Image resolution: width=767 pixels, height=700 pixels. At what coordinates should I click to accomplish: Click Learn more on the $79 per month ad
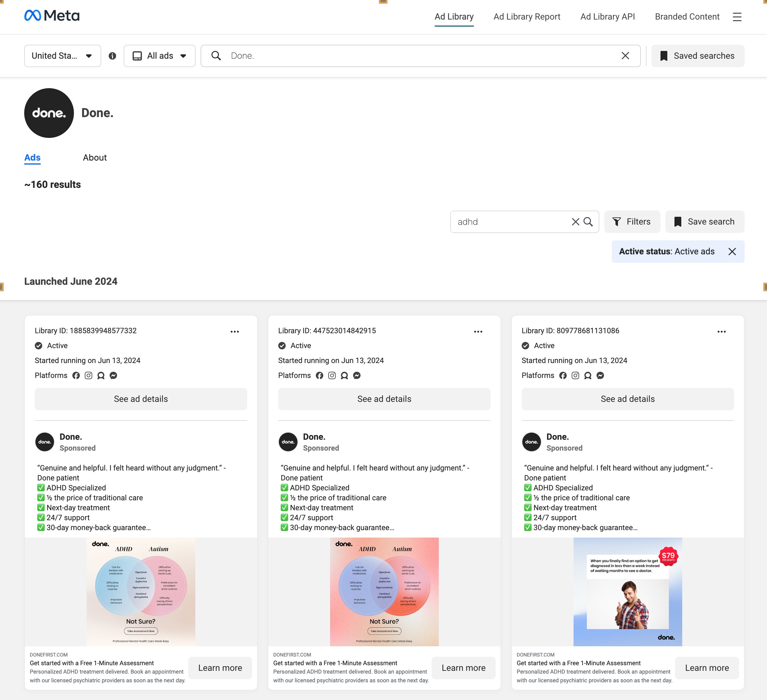[x=706, y=668]
